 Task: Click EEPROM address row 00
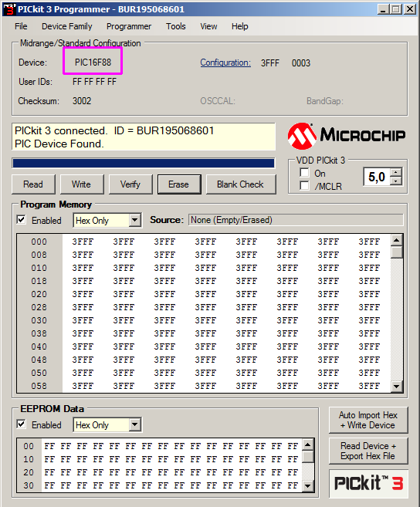pyautogui.click(x=29, y=447)
